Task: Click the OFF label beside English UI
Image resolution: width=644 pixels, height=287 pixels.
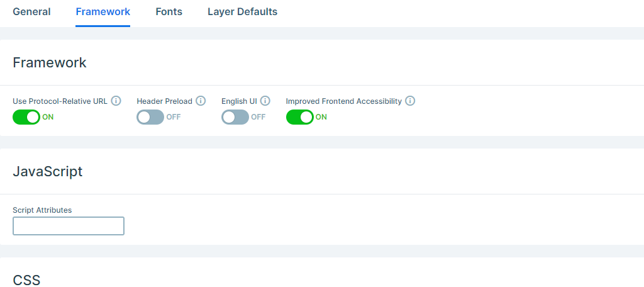Action: [258, 117]
